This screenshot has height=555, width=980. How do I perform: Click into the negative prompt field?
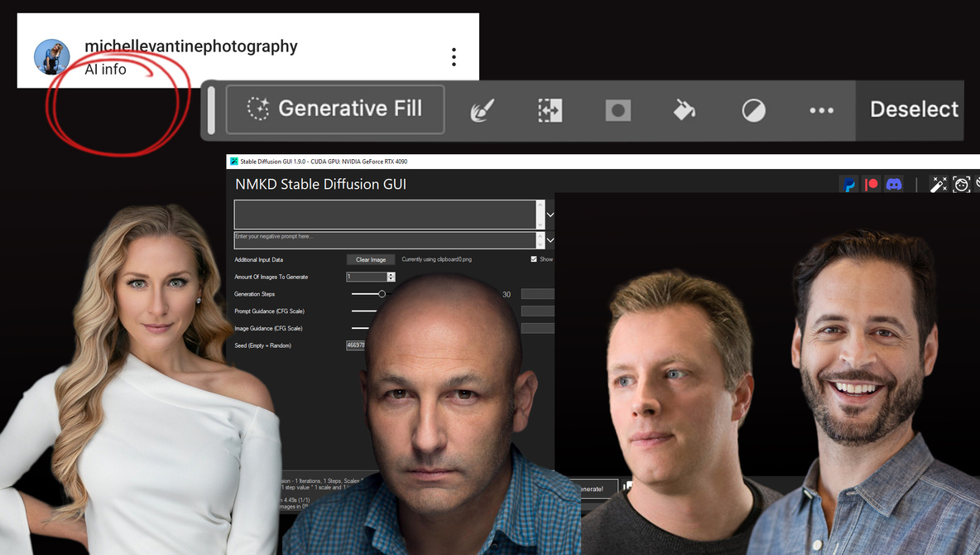[385, 240]
